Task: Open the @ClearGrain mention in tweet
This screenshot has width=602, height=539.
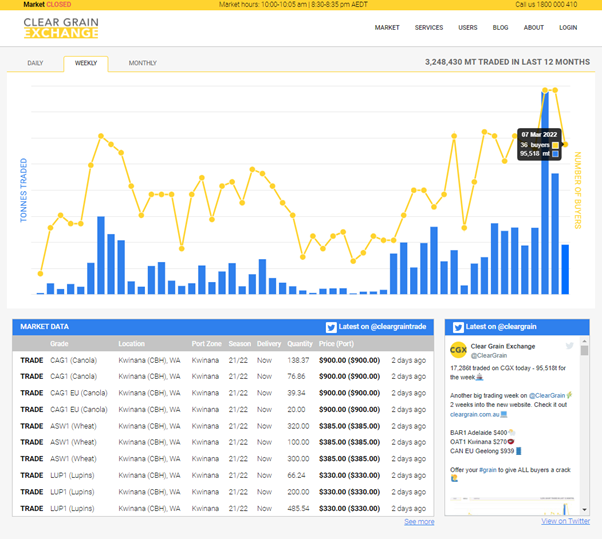Action: (x=547, y=395)
